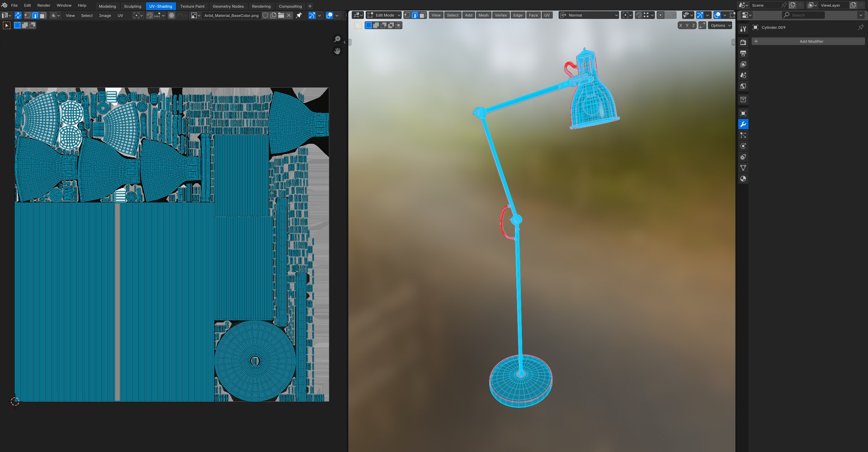868x452 pixels.
Task: Open the Render menu
Action: coord(44,5)
